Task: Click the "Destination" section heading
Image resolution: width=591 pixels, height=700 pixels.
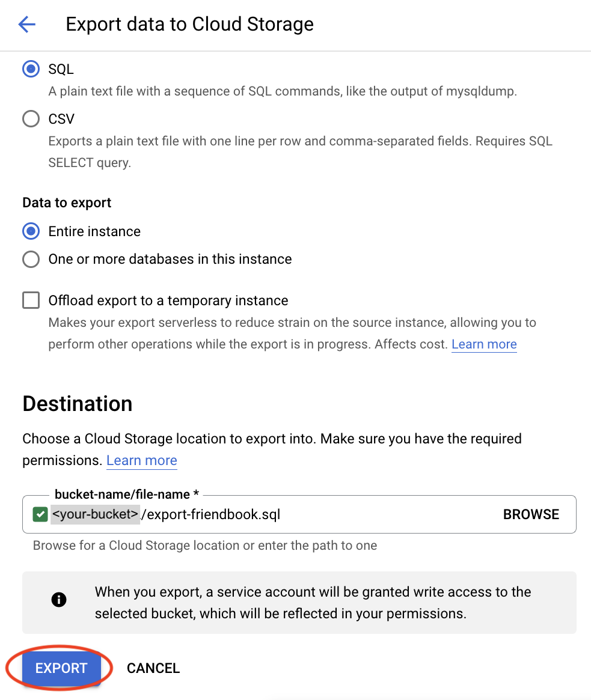Action: [77, 403]
